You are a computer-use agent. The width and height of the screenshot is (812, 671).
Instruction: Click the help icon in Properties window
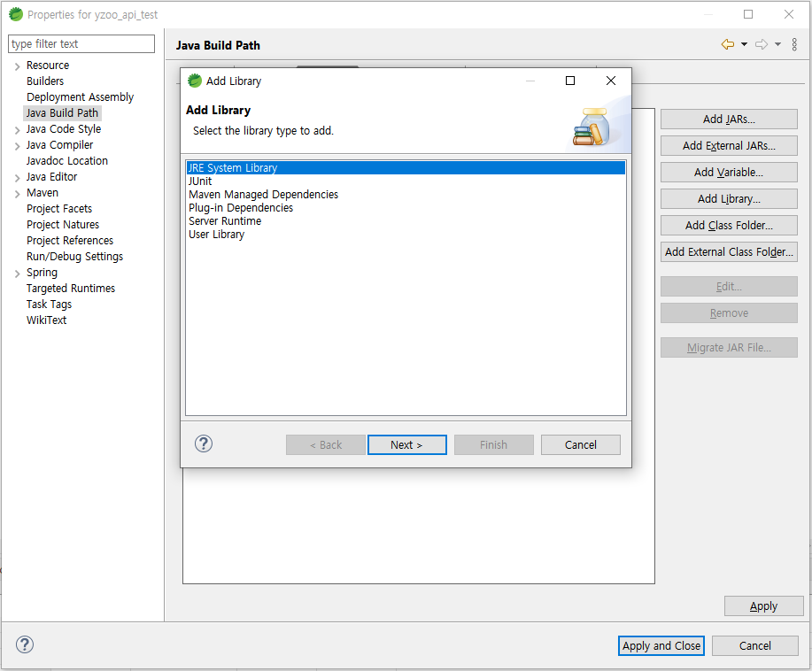(x=24, y=644)
